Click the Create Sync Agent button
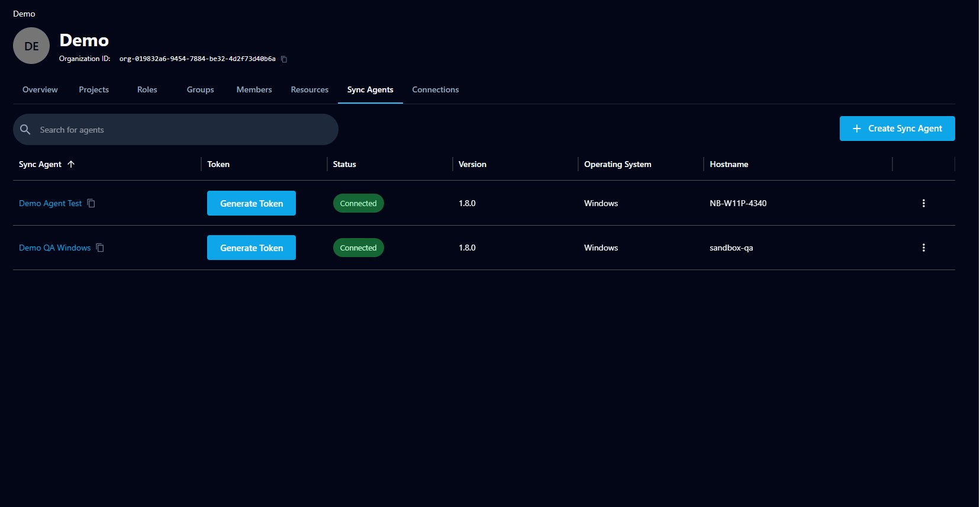Screen dimensions: 980x507 point(897,129)
